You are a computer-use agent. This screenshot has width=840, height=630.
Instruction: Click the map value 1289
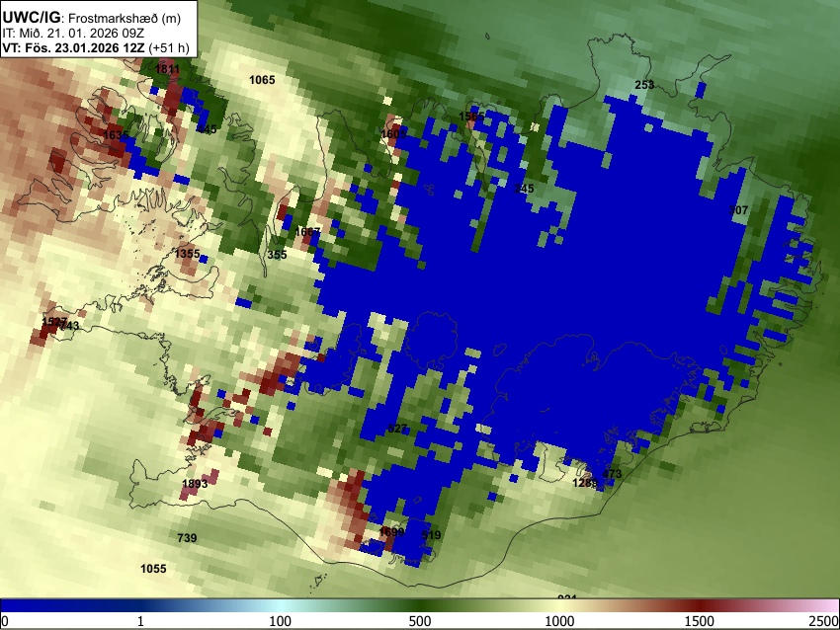[584, 483]
